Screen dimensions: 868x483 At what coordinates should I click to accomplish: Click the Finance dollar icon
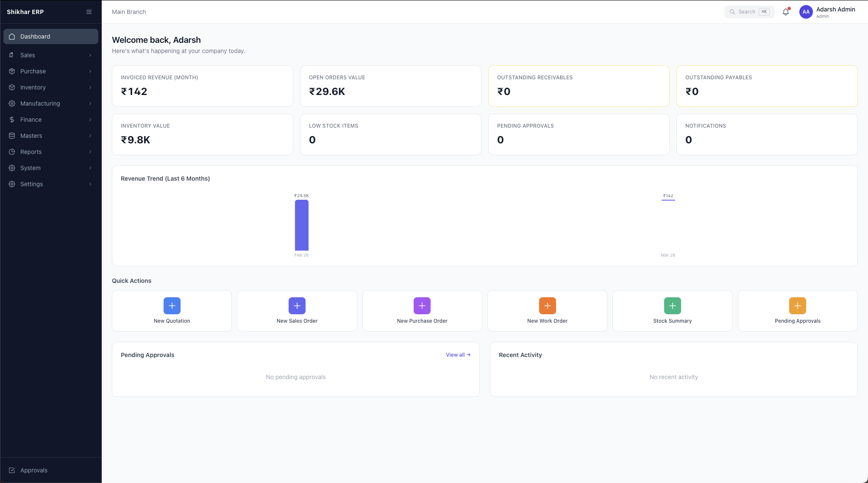point(12,120)
